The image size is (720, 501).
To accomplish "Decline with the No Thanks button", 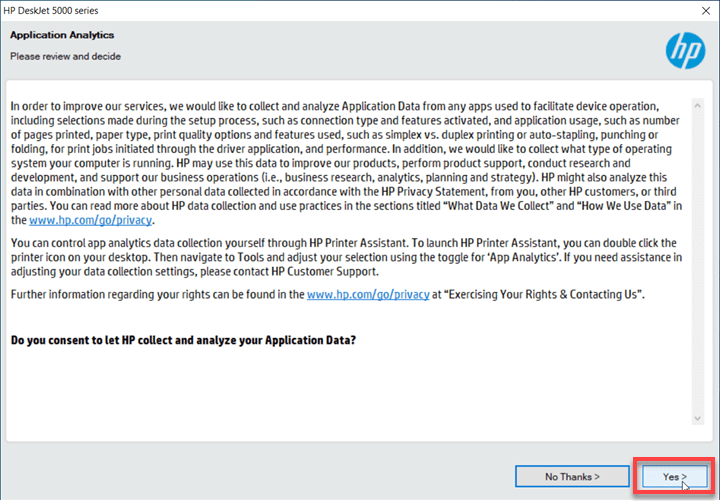I will [572, 477].
